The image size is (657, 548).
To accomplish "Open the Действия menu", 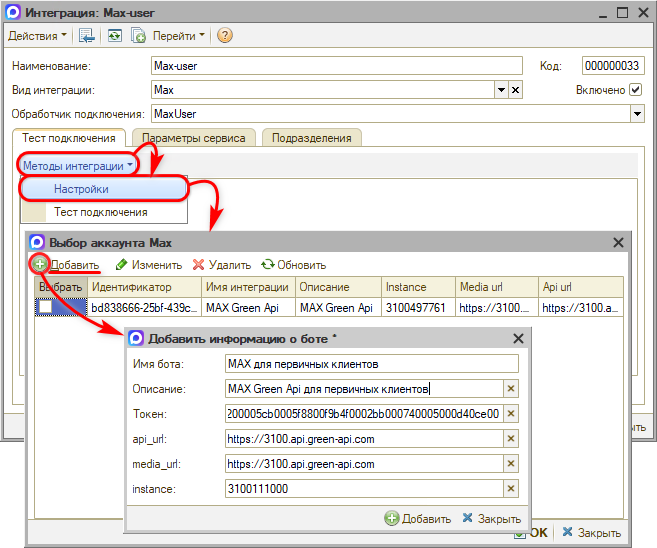I will pos(37,36).
